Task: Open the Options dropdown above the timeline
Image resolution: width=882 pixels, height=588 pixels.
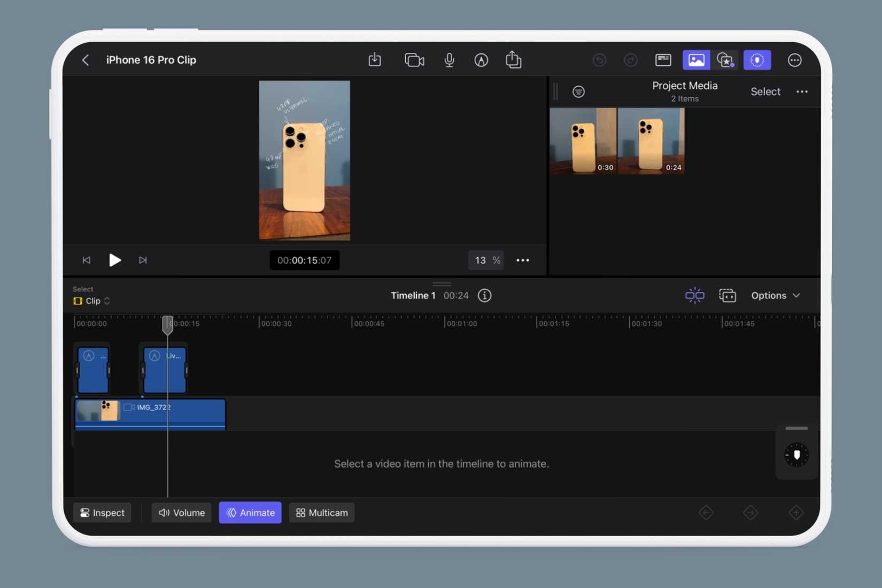Action: click(x=776, y=295)
